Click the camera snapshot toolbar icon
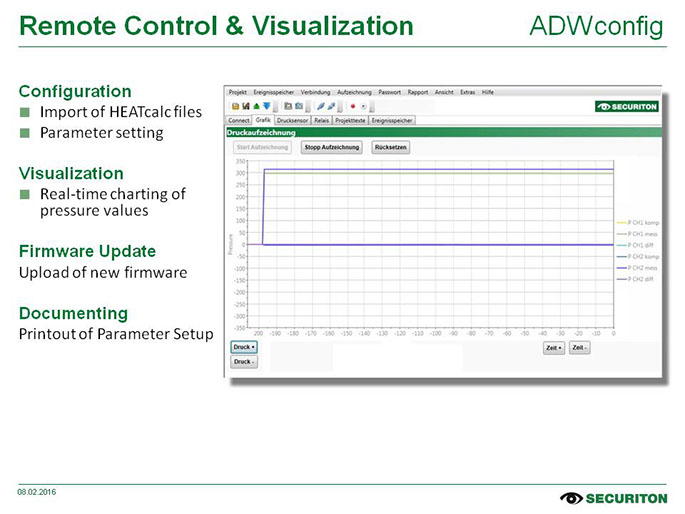This screenshot has width=685, height=514. click(298, 105)
